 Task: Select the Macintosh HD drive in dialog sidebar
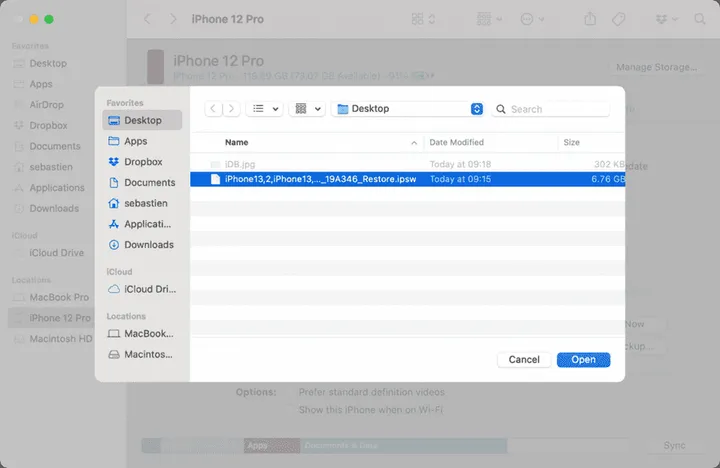click(147, 354)
